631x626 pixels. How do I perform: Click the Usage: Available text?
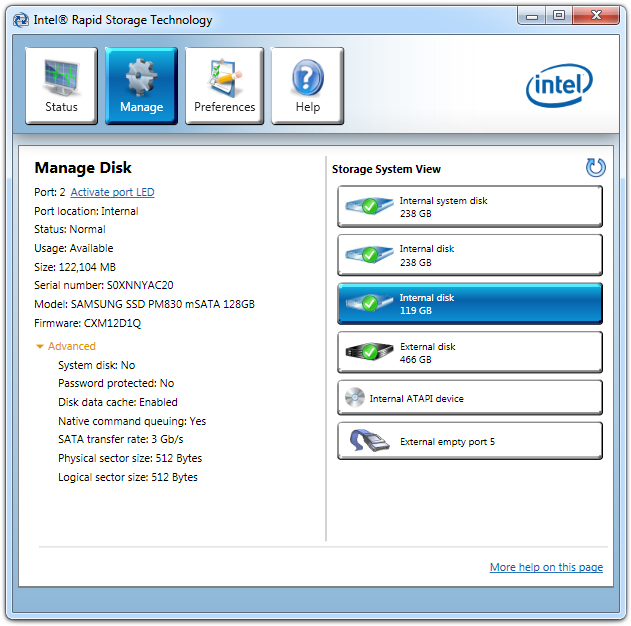click(74, 248)
